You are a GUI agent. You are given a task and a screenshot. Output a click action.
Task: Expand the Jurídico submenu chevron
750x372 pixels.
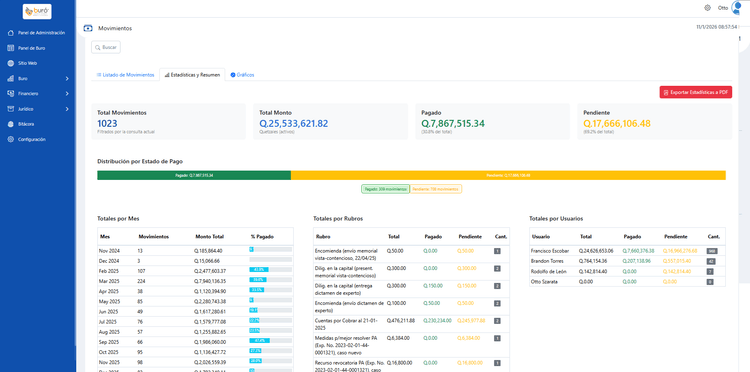(67, 109)
